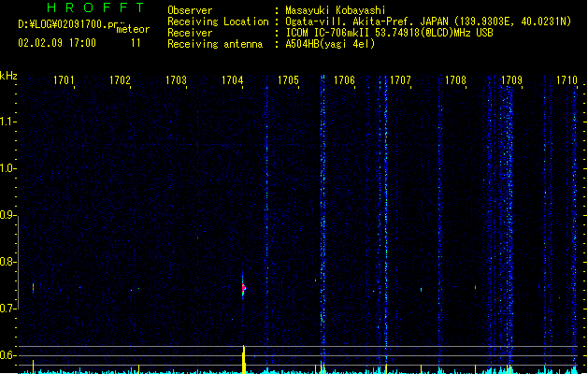Click the 1707 time marker
The width and height of the screenshot is (588, 374).
coord(400,80)
